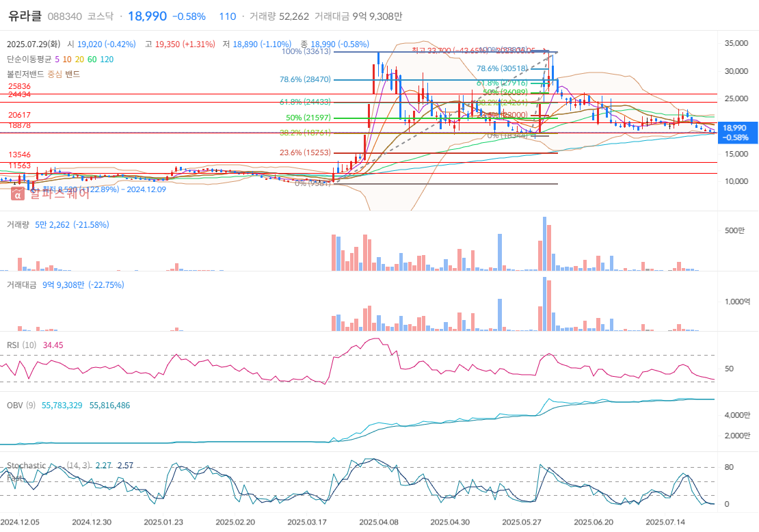Screen dimensions: 759x532
Task: Click the Stochastic indicator label
Action: coord(27,466)
